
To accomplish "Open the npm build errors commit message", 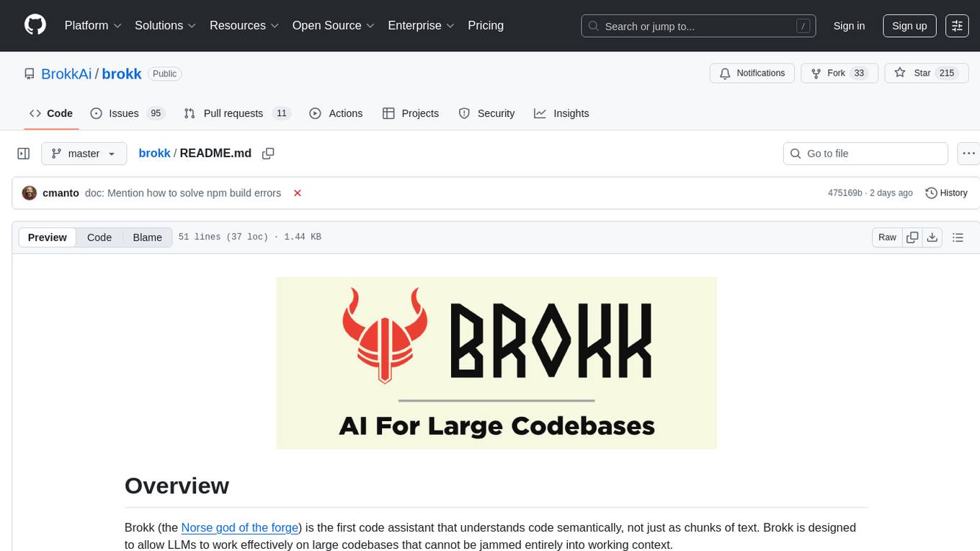I will (x=183, y=193).
